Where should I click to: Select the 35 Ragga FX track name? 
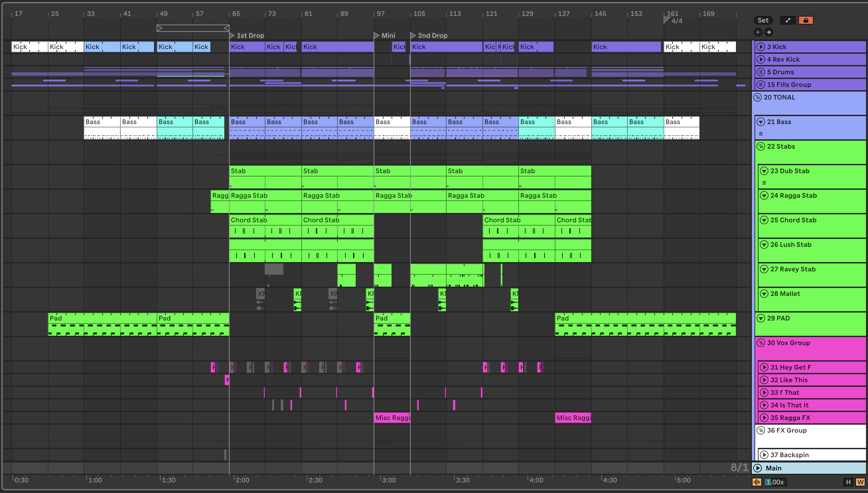(790, 418)
